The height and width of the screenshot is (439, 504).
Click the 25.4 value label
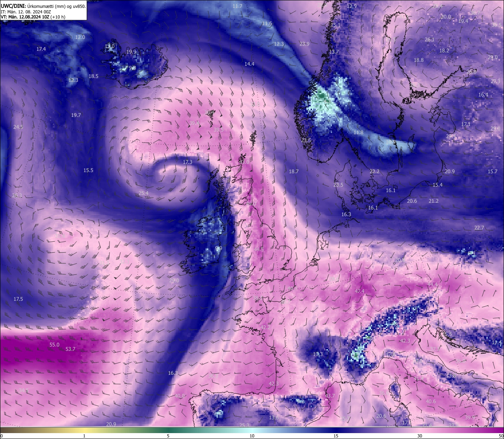144,193
